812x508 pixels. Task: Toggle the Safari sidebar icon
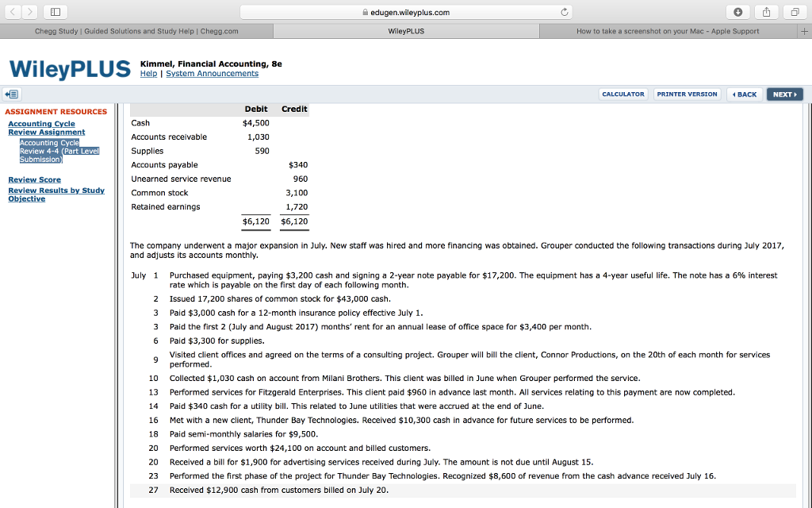click(x=56, y=11)
